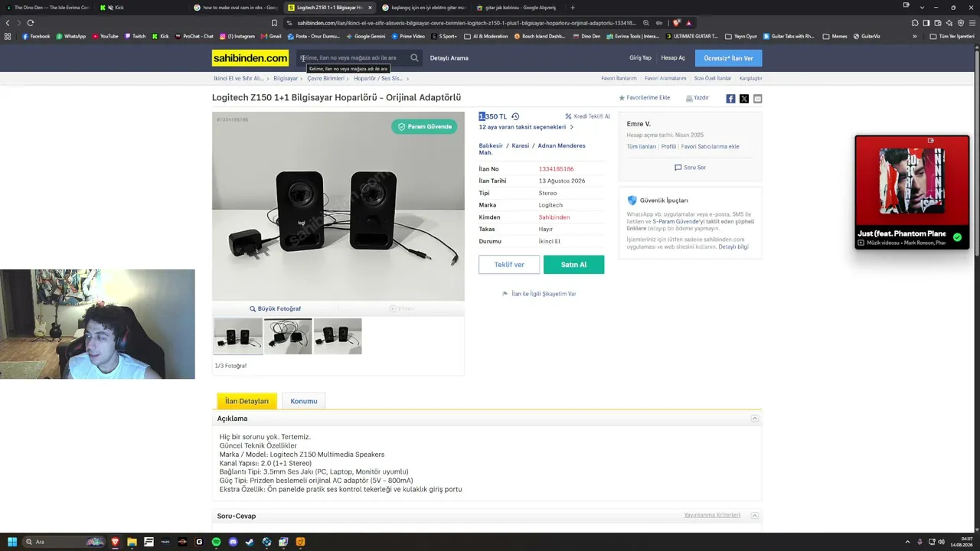Click the green check on the Spotify popup

click(957, 237)
